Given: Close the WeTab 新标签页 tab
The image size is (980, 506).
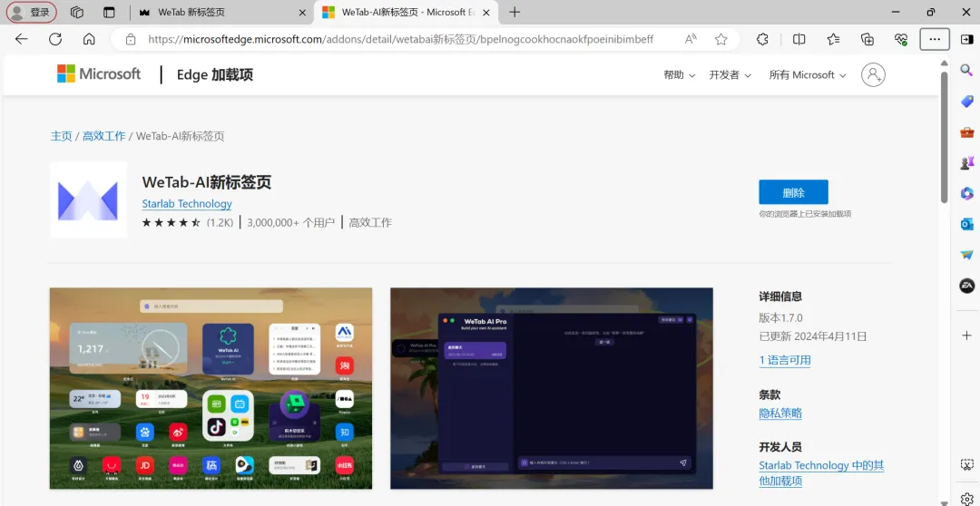Looking at the screenshot, I should coord(302,13).
